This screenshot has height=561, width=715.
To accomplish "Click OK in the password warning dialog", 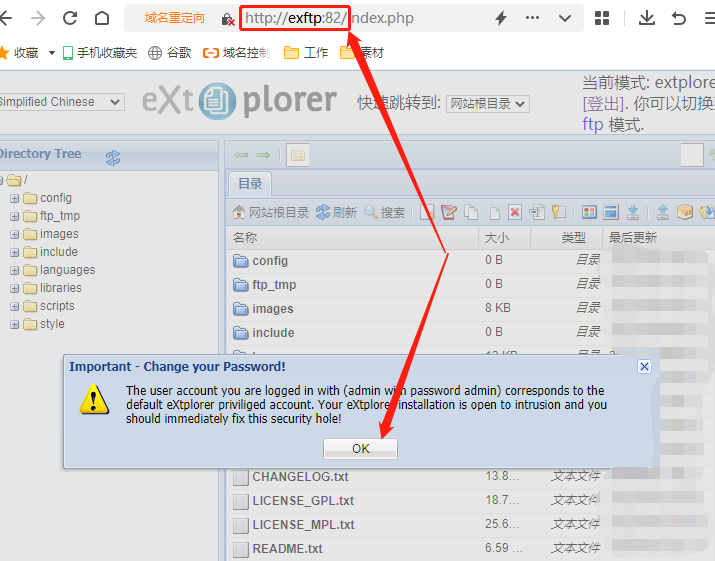I will [360, 449].
